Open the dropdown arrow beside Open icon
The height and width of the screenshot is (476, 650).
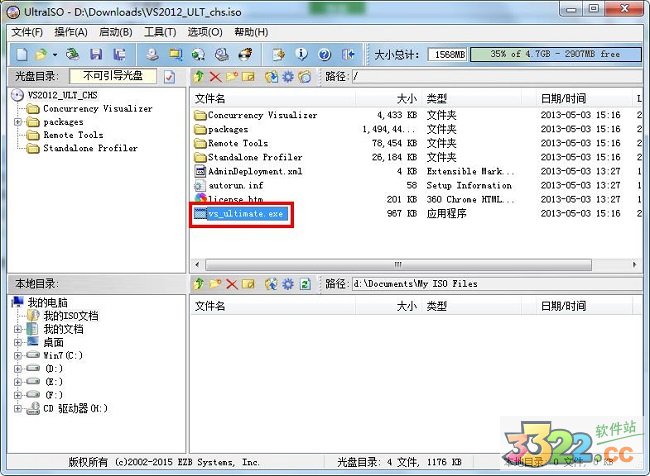(x=55, y=55)
